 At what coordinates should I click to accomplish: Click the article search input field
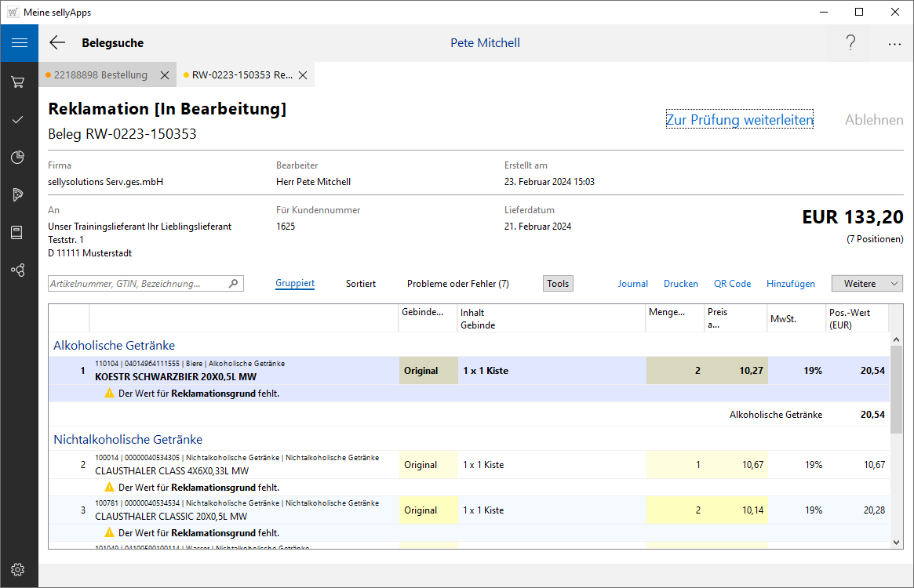[137, 284]
